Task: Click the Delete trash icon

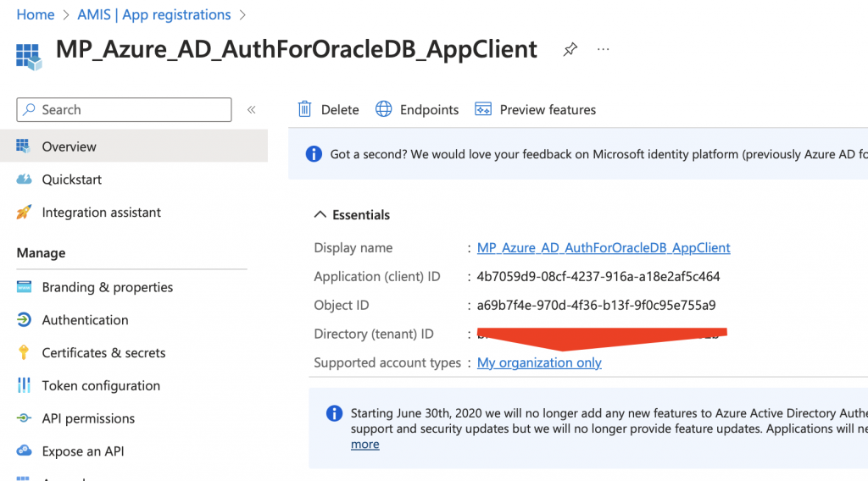Action: 304,109
